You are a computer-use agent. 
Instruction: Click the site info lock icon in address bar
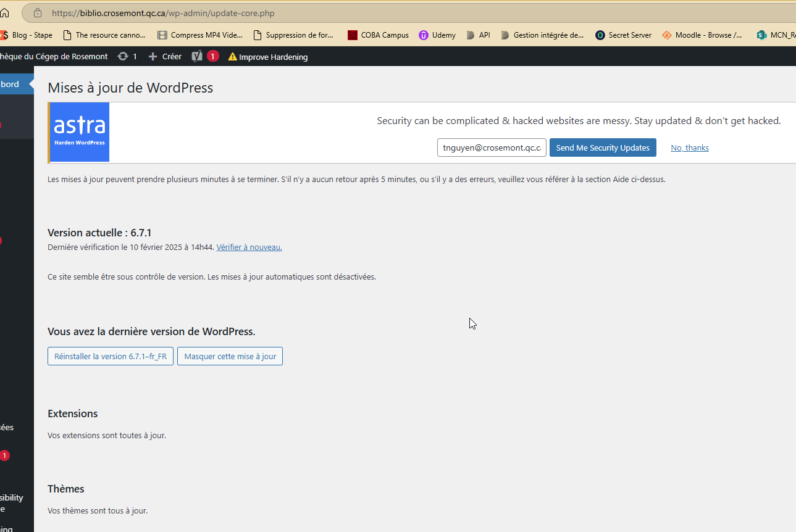(x=37, y=13)
